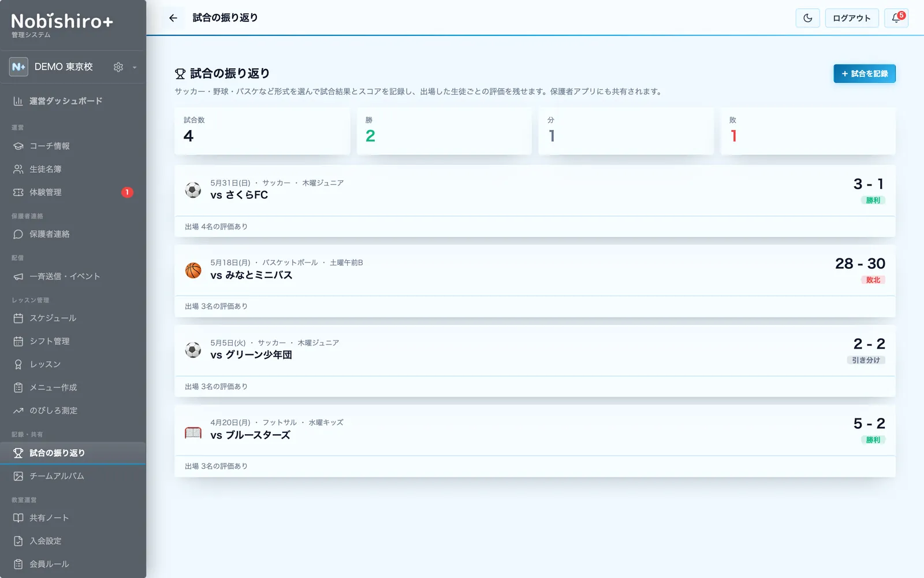
Task: Click the calendar icon for スケジュール
Action: [x=18, y=318]
